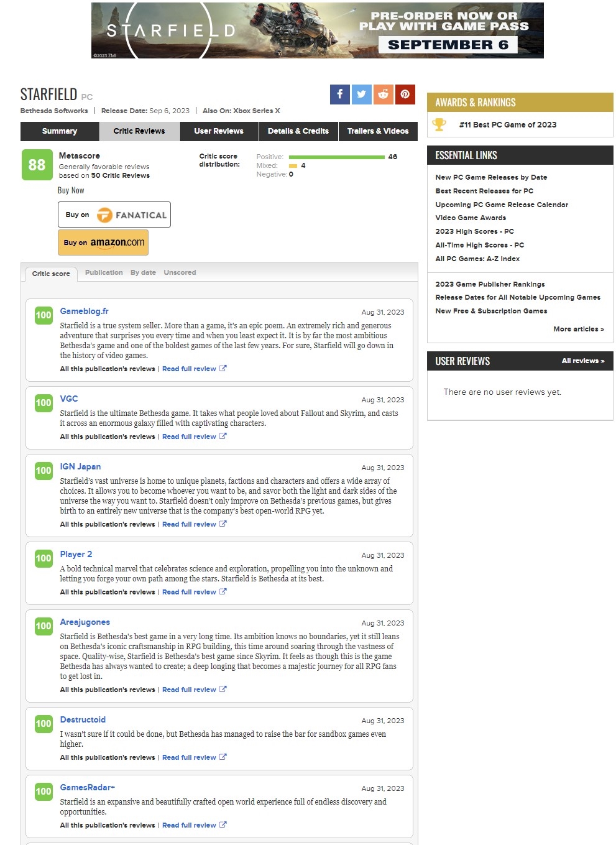Click the 100 score badge for Destructoid

pyautogui.click(x=44, y=724)
